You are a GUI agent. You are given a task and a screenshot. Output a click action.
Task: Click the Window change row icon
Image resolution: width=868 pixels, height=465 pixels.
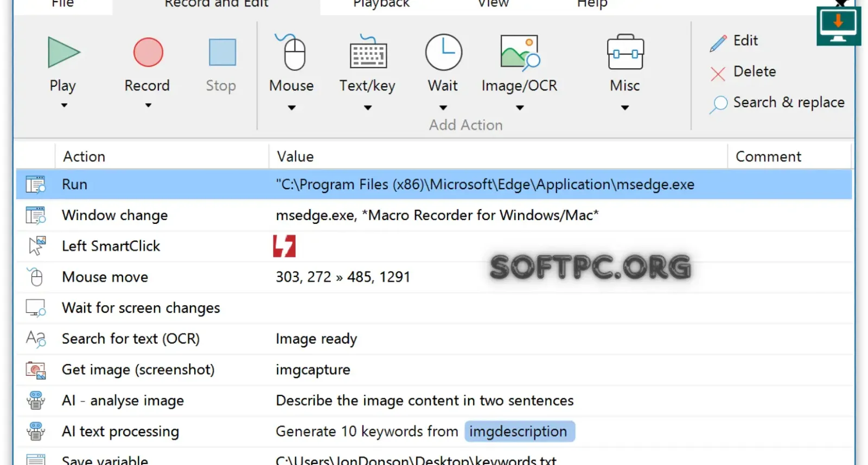click(36, 215)
